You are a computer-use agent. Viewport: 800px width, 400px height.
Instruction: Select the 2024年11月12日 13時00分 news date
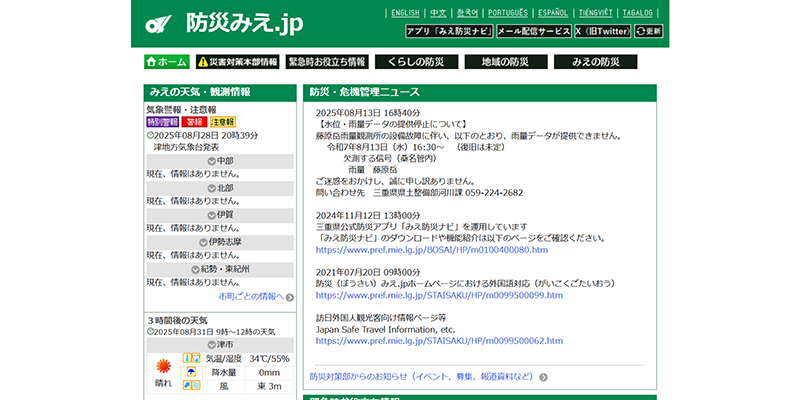[x=368, y=215]
